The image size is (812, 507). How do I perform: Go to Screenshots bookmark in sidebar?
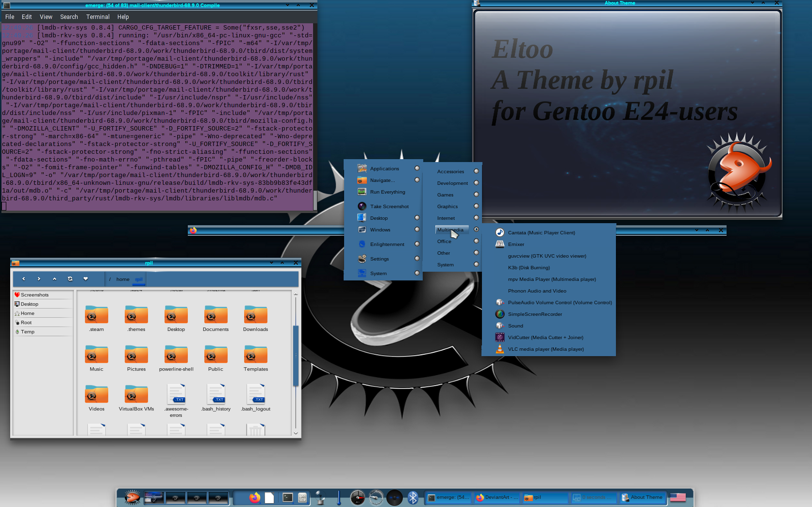(x=43, y=294)
